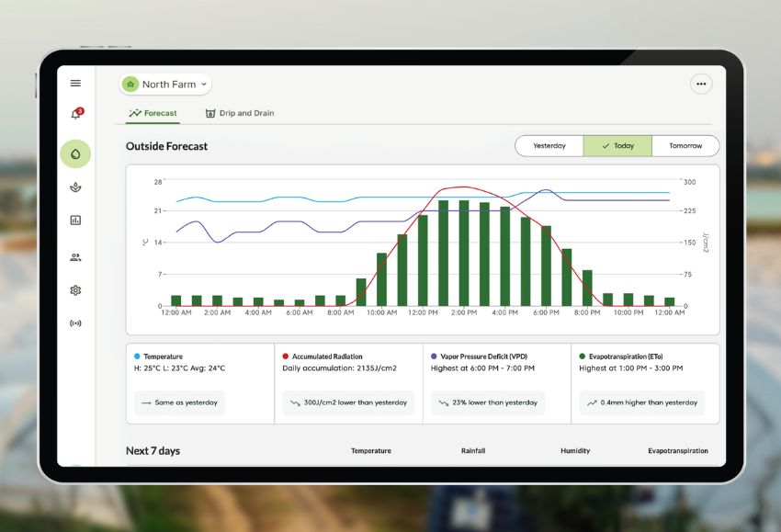Open the hamburger menu icon
The image size is (781, 532).
75,84
